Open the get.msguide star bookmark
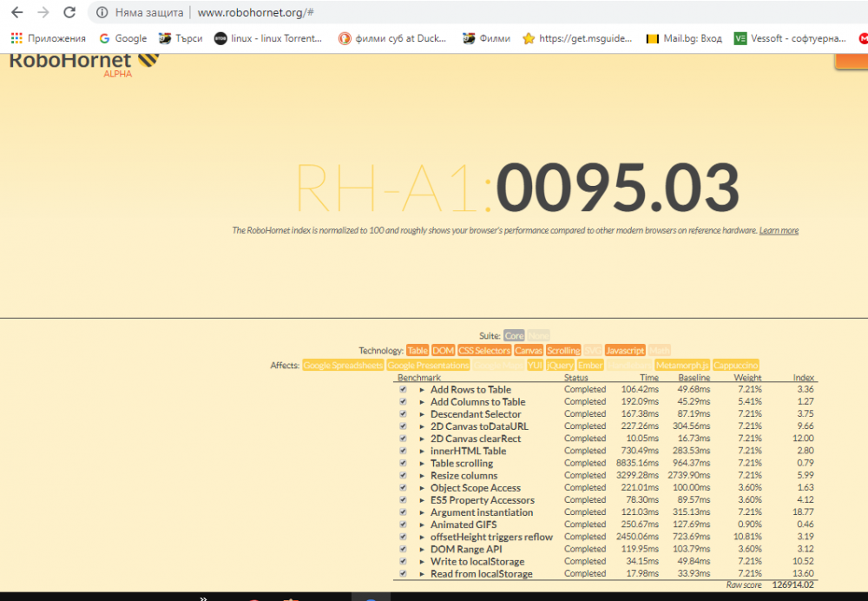 pyautogui.click(x=577, y=38)
